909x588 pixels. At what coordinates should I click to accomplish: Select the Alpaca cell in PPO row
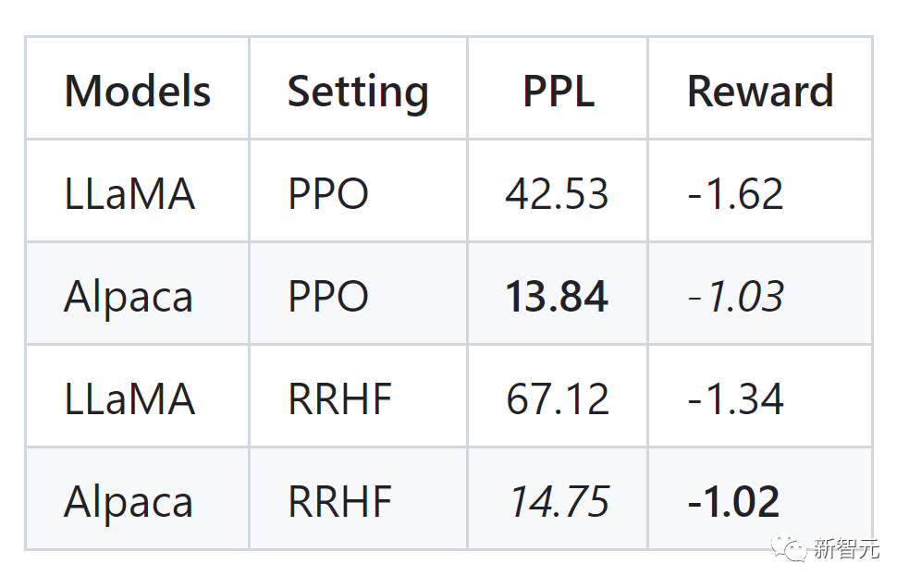click(129, 297)
